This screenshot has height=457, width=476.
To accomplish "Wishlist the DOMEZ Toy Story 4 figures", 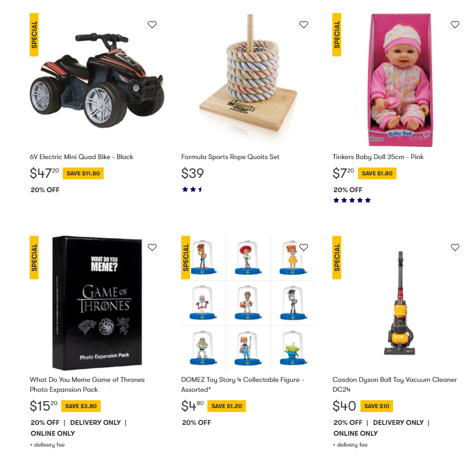I will pos(304,247).
